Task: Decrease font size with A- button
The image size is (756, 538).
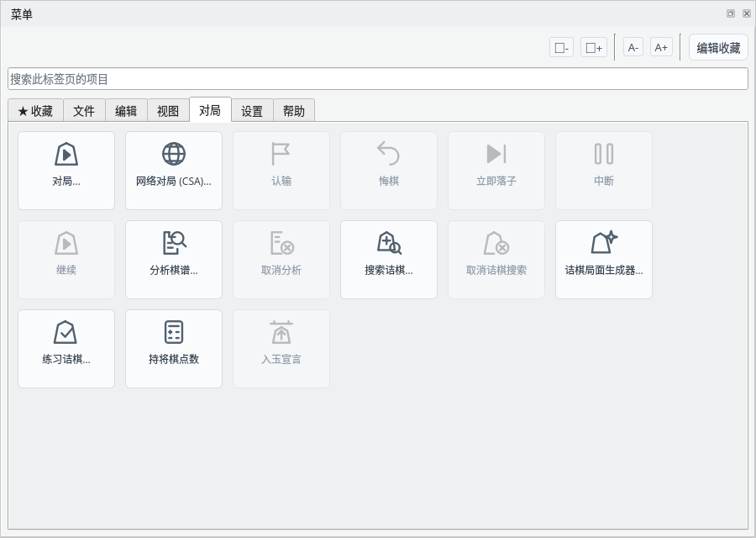Action: [633, 48]
